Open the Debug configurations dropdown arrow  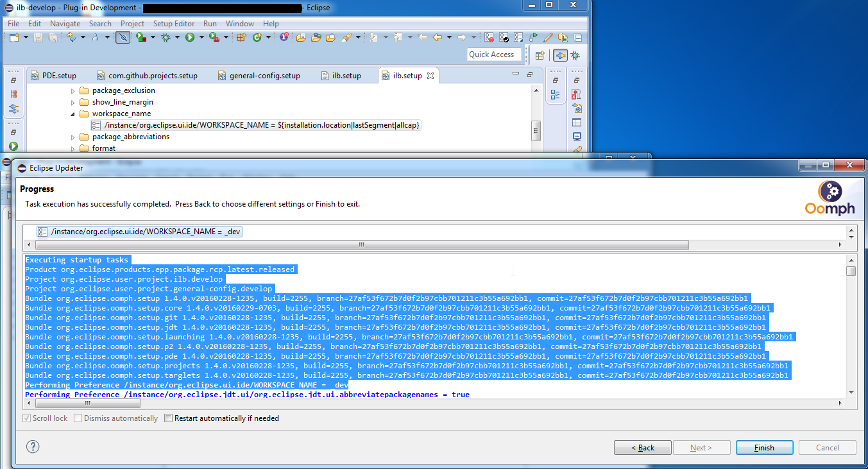(x=177, y=37)
